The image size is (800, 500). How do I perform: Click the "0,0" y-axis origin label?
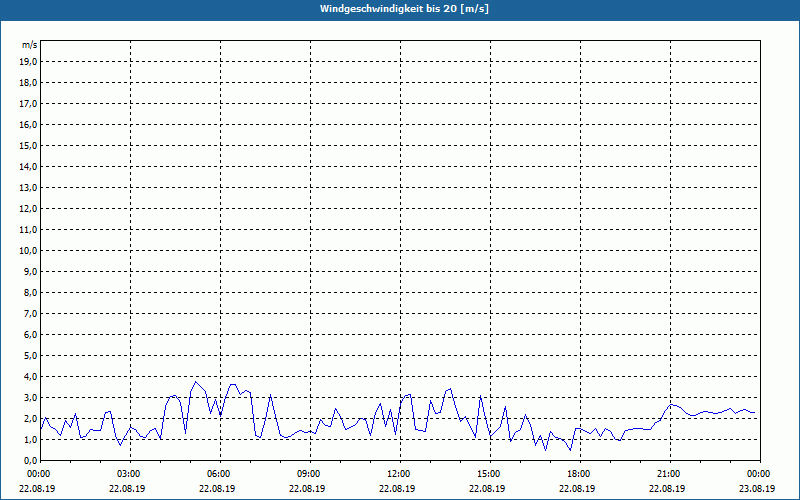[31, 460]
